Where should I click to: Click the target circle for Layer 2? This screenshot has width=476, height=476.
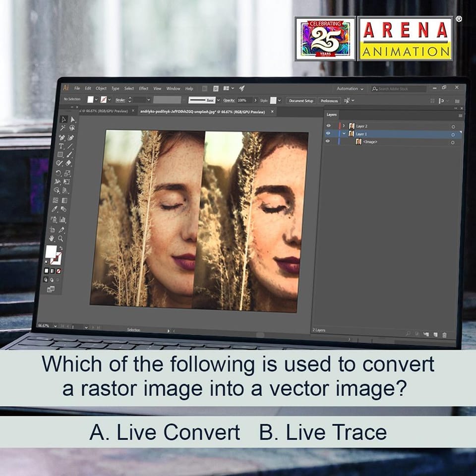(453, 127)
